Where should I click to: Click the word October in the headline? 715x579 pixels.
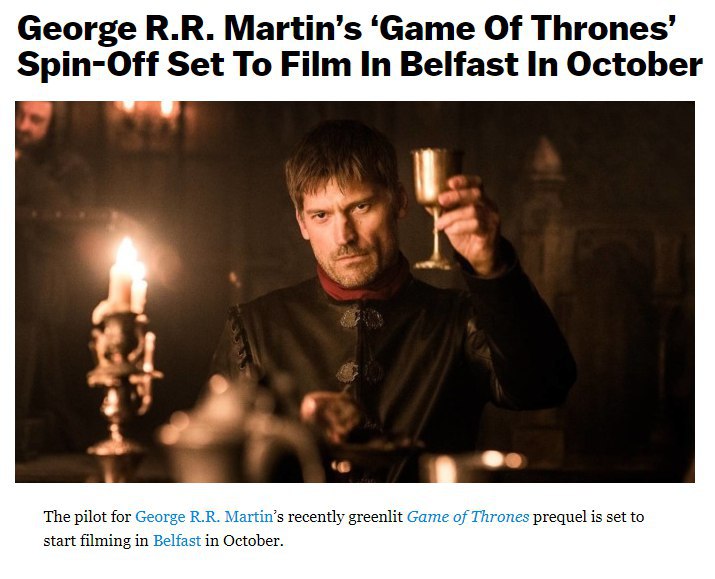point(634,64)
